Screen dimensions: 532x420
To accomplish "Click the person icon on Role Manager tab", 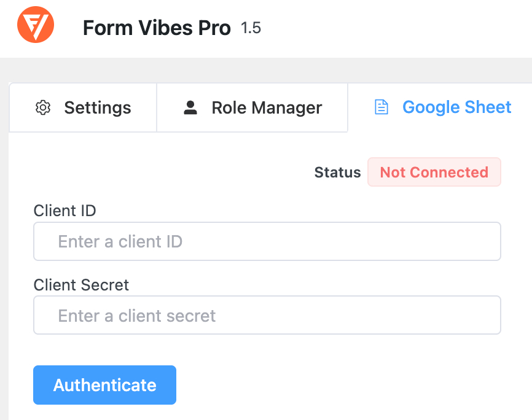I will 190,107.
